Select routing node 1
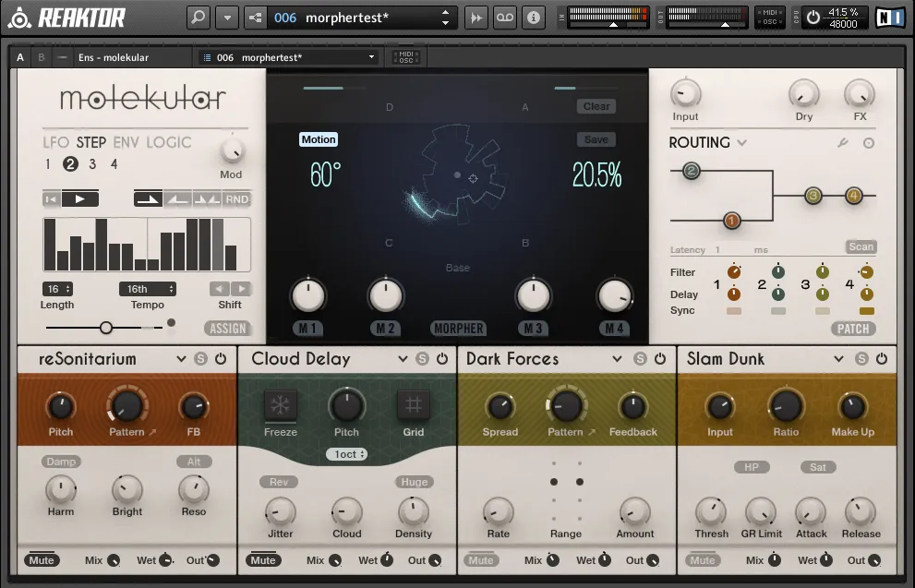Image resolution: width=915 pixels, height=588 pixels. (x=732, y=221)
